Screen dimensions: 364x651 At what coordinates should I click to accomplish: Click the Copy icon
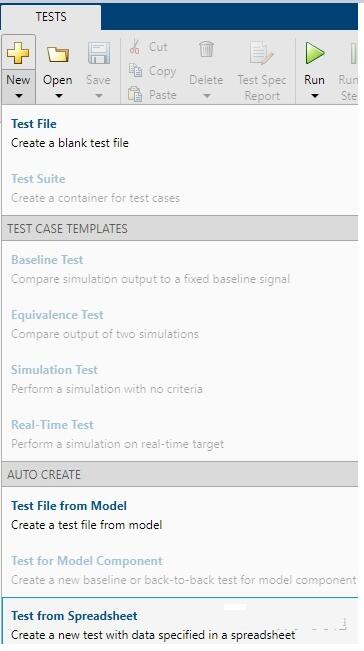coord(135,71)
